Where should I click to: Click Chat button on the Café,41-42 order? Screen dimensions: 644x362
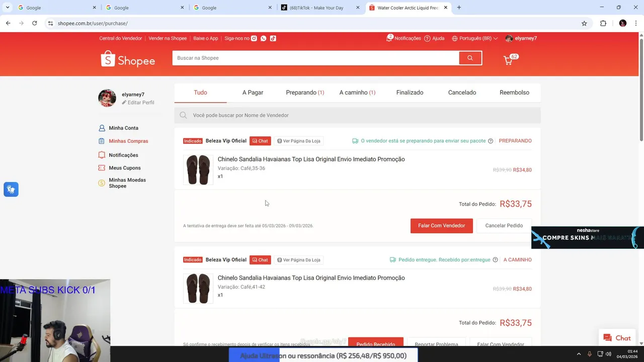pyautogui.click(x=260, y=260)
